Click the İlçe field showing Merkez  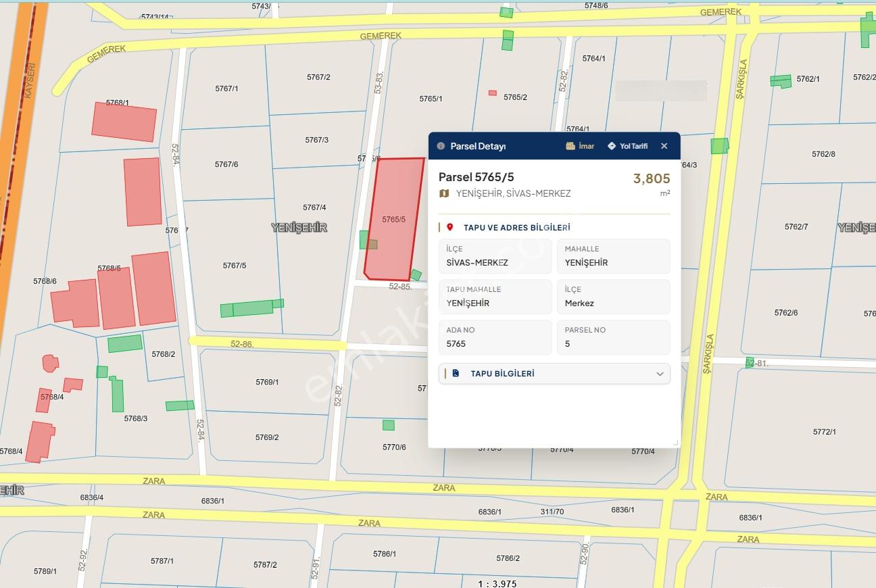coord(614,297)
